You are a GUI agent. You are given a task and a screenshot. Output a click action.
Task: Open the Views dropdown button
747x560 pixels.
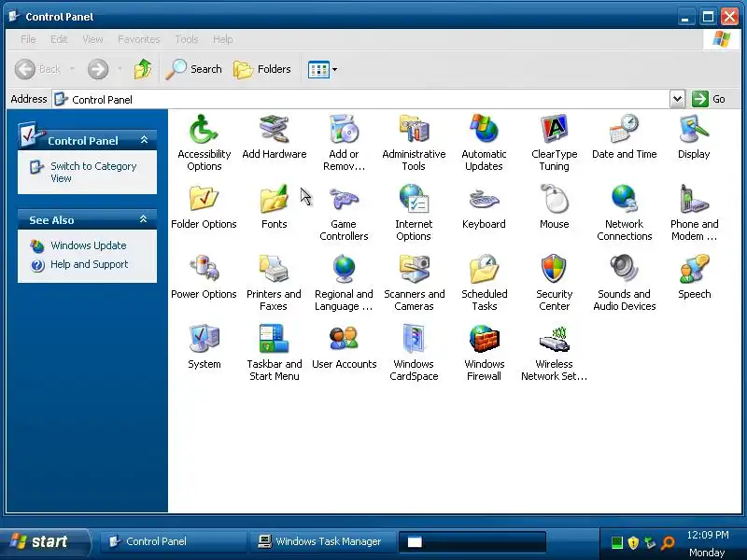point(323,69)
